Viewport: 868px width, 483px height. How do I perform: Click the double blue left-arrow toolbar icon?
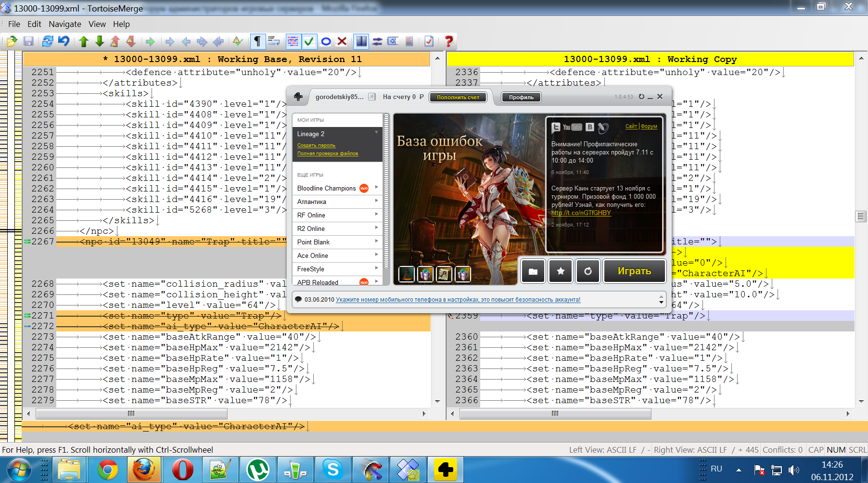click(218, 42)
